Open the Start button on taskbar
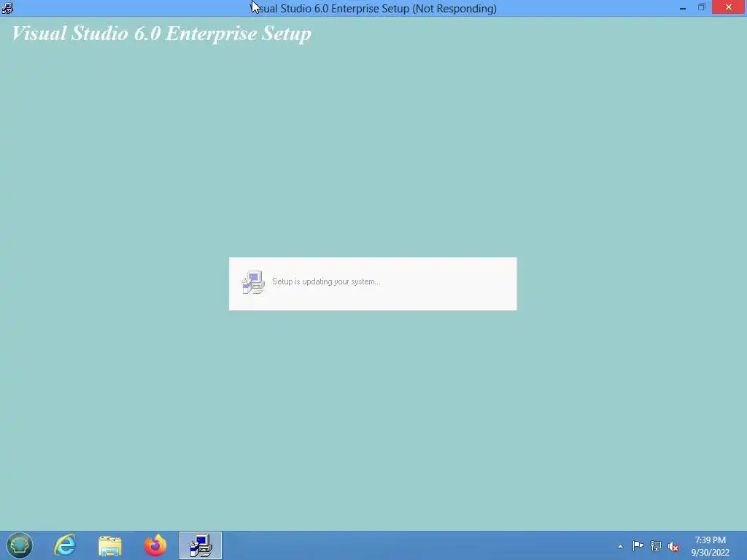Image resolution: width=747 pixels, height=560 pixels. click(x=20, y=545)
